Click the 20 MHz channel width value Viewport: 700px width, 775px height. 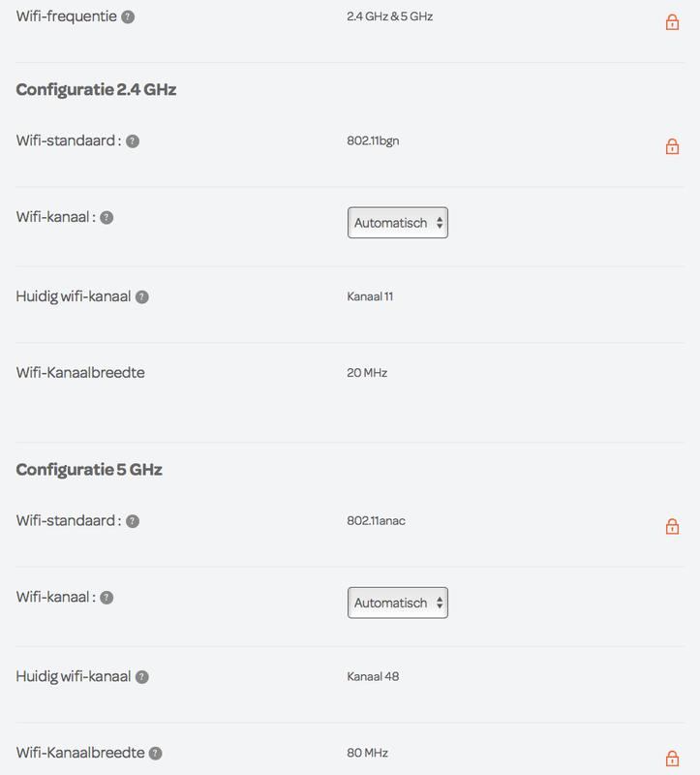coord(367,373)
